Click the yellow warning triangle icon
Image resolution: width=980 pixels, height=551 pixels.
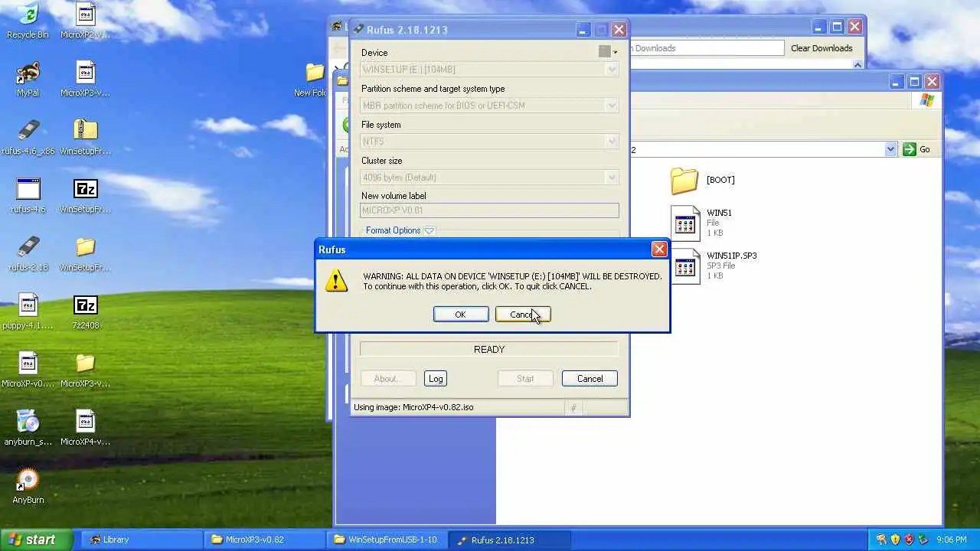coord(336,281)
